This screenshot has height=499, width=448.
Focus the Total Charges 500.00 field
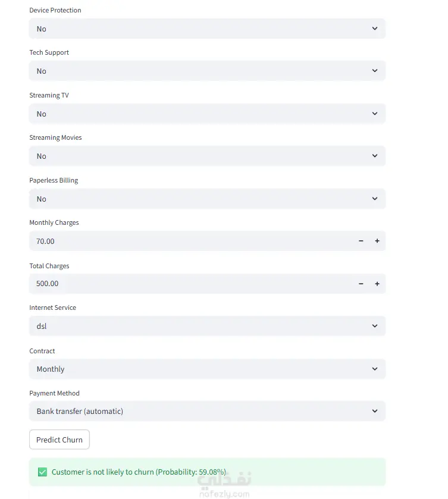[x=191, y=284]
